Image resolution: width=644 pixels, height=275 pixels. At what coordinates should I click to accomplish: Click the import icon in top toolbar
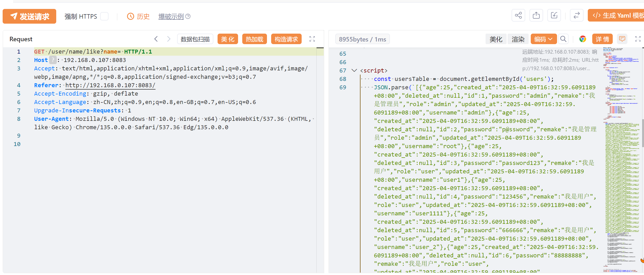point(554,15)
